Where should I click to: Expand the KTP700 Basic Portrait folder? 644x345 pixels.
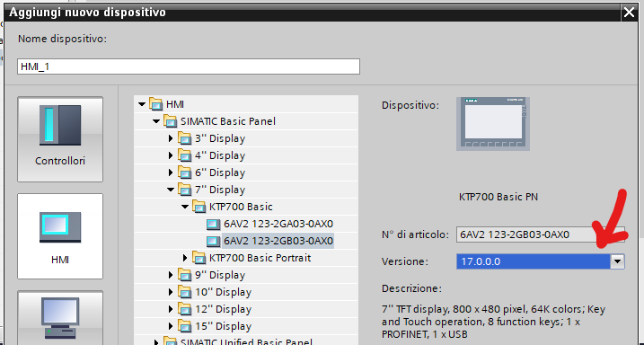point(185,258)
